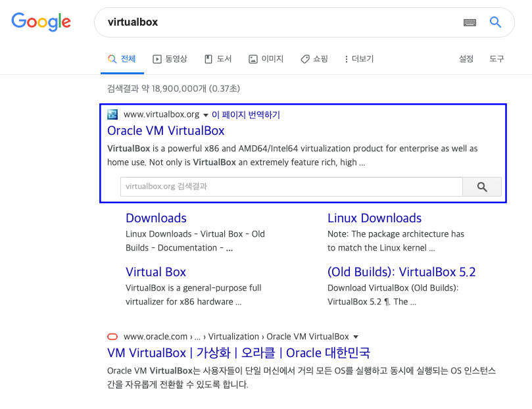Switch to the 쇼핑 tab
532x409 pixels.
point(314,59)
